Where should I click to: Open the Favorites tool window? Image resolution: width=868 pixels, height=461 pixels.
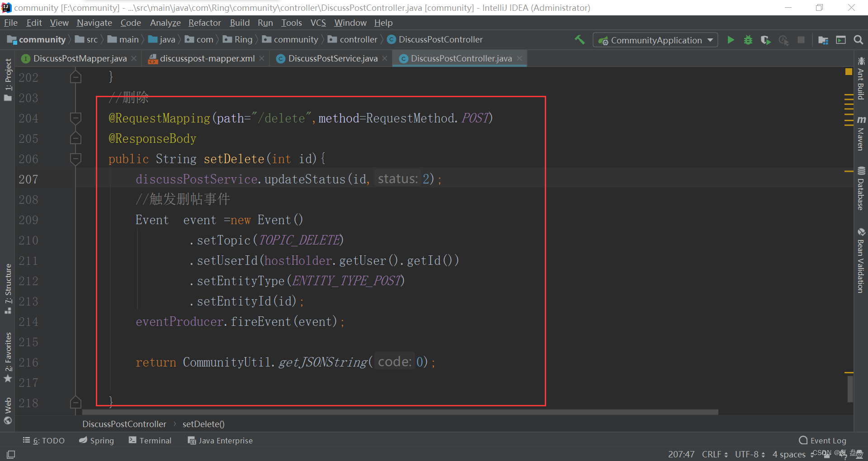click(8, 358)
